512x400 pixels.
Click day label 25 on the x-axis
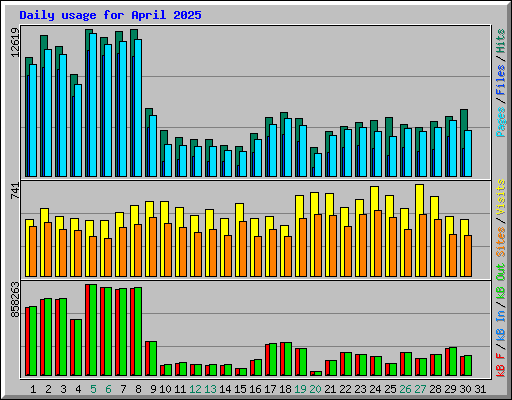[390, 389]
